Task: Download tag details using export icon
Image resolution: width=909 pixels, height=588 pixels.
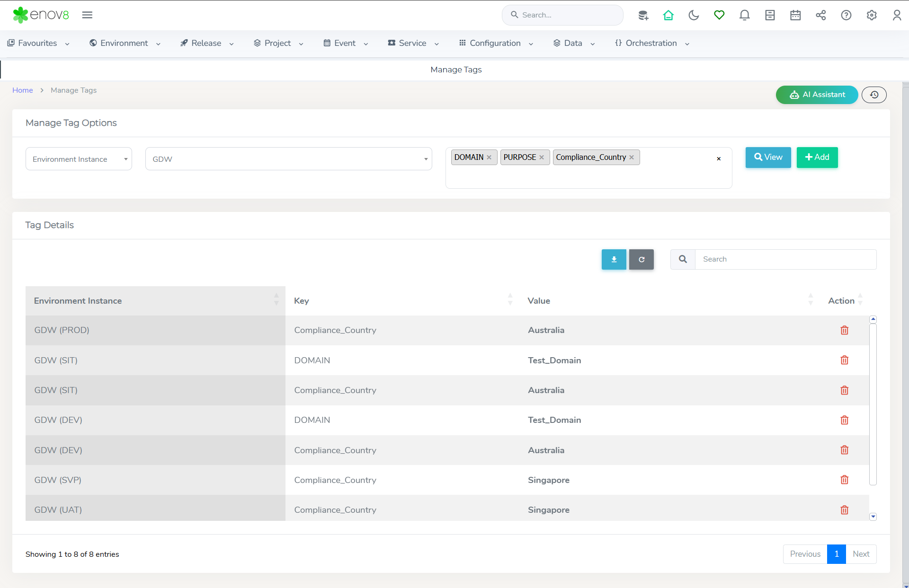Action: pyautogui.click(x=614, y=259)
